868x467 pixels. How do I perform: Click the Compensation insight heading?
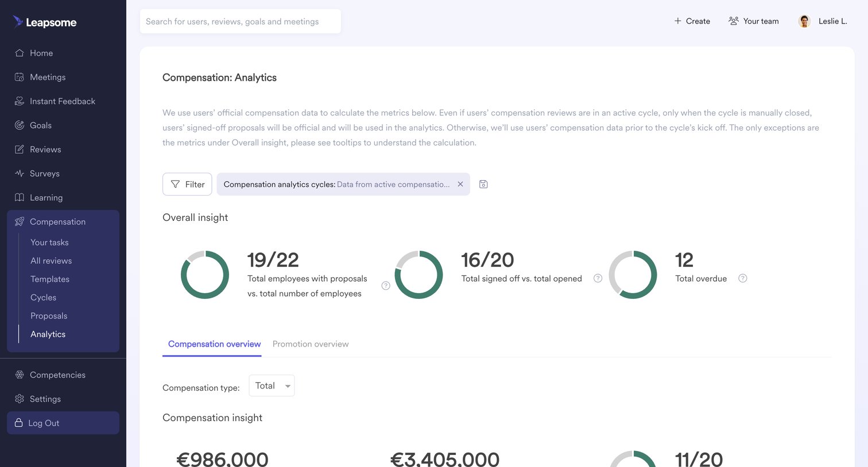pos(212,418)
